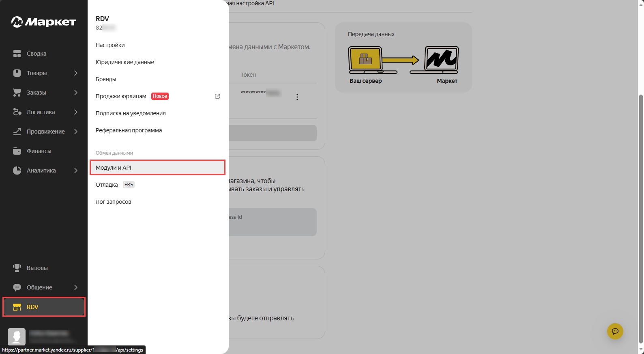Click the Заказы label in the sidebar
Viewport: 644px width, 354px height.
point(36,93)
